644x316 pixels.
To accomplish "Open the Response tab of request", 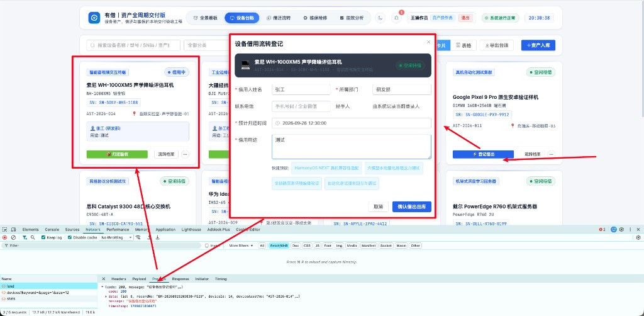I will [x=180, y=279].
